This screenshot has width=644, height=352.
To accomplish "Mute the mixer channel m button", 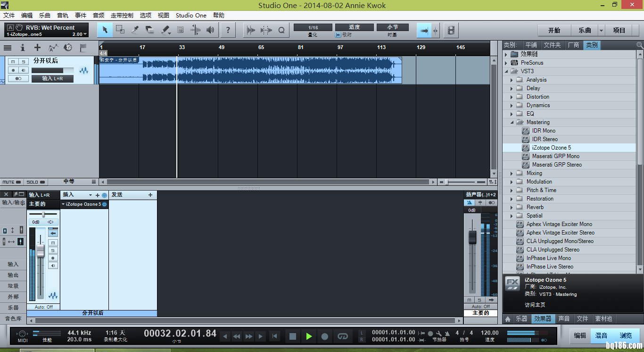I will pos(53,242).
